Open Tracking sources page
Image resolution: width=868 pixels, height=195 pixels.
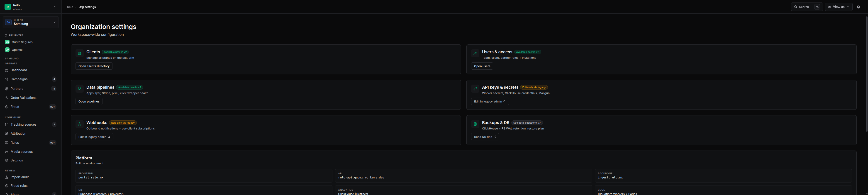tap(24, 125)
